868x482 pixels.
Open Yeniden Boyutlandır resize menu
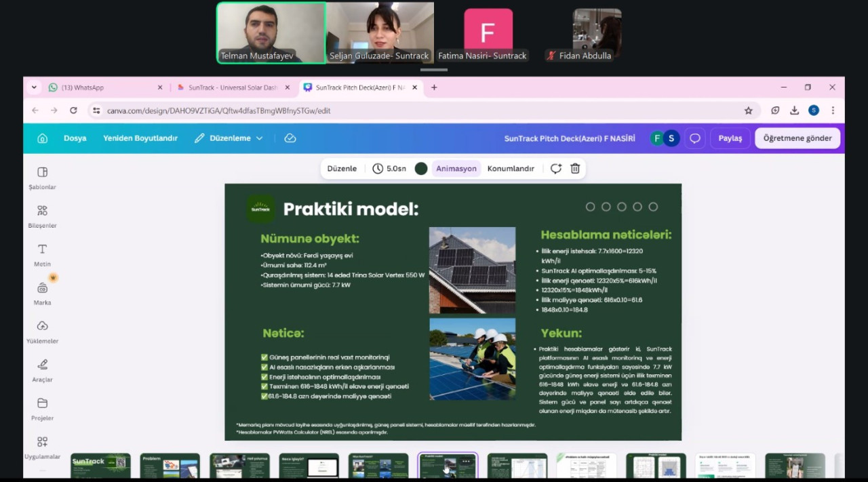click(x=140, y=138)
